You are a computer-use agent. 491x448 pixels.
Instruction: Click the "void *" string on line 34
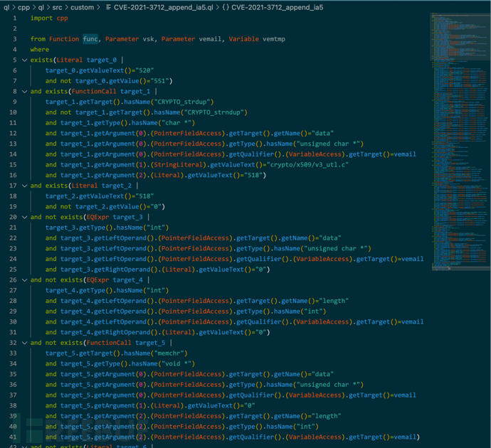[x=176, y=364]
